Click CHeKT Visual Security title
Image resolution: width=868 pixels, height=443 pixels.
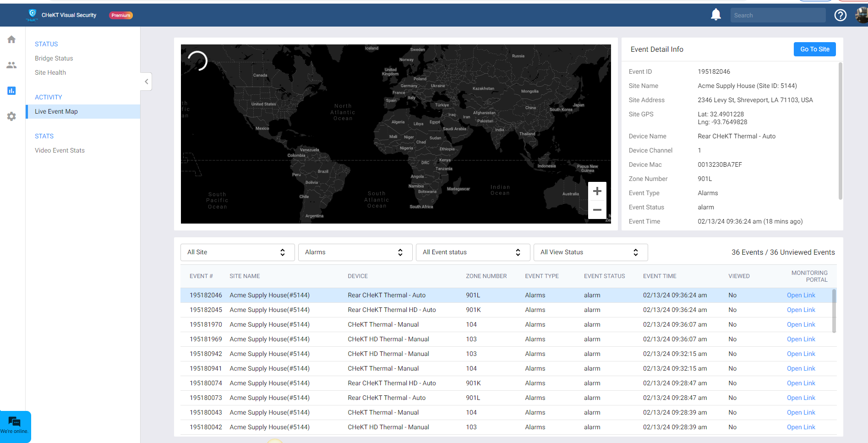pos(69,15)
